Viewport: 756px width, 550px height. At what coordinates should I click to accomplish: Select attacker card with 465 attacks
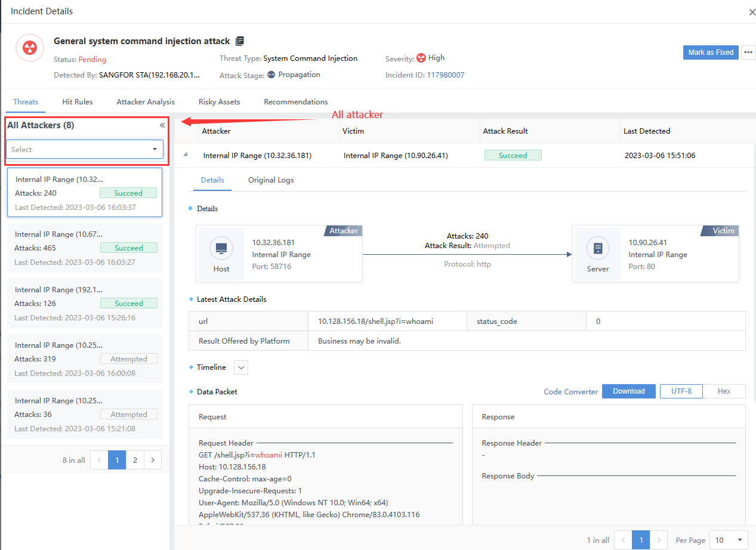(x=85, y=248)
